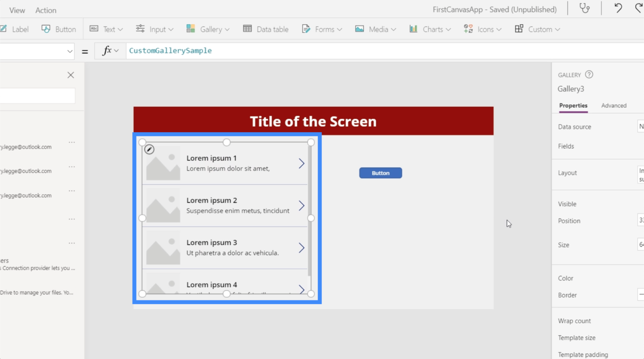
Task: Click the Data source property label
Action: pyautogui.click(x=574, y=127)
